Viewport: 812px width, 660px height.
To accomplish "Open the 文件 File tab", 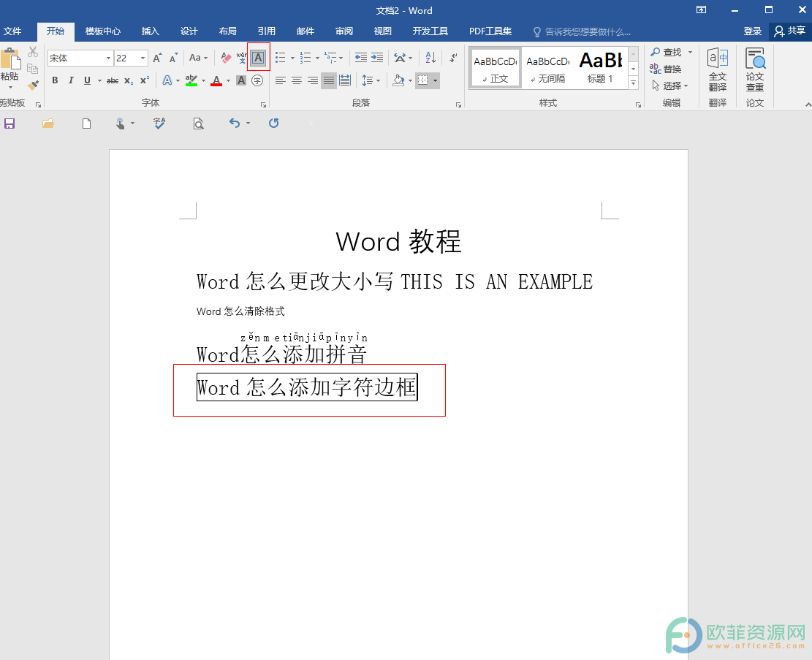I will point(12,31).
